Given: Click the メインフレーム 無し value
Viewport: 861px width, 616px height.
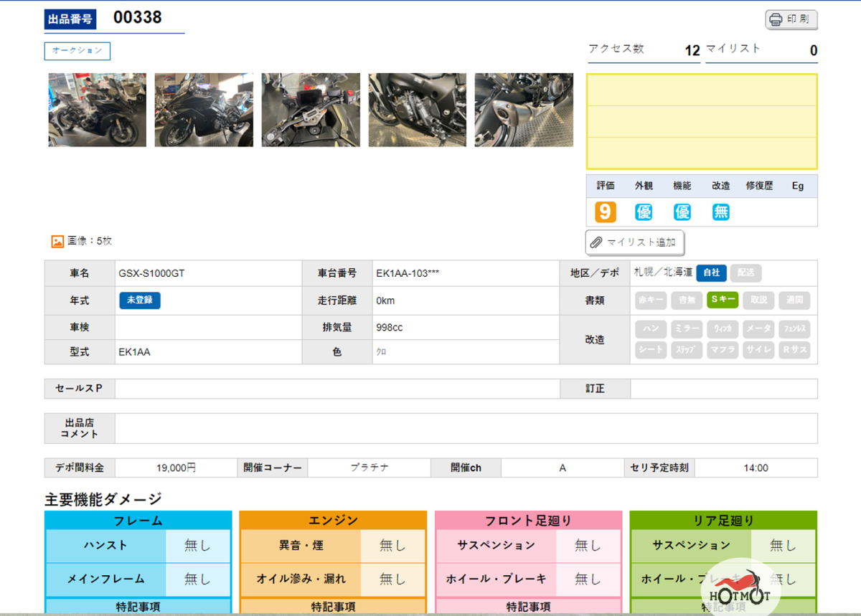Looking at the screenshot, I should tap(198, 579).
